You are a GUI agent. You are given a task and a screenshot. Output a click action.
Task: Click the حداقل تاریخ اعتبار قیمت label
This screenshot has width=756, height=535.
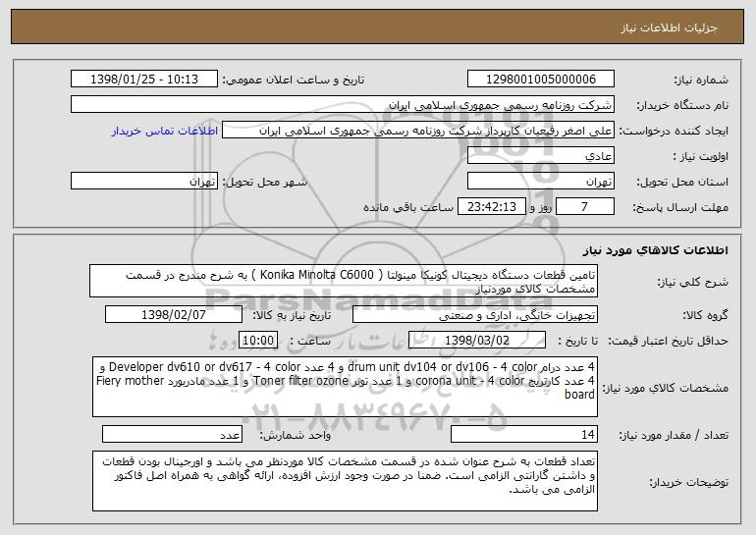tap(668, 342)
